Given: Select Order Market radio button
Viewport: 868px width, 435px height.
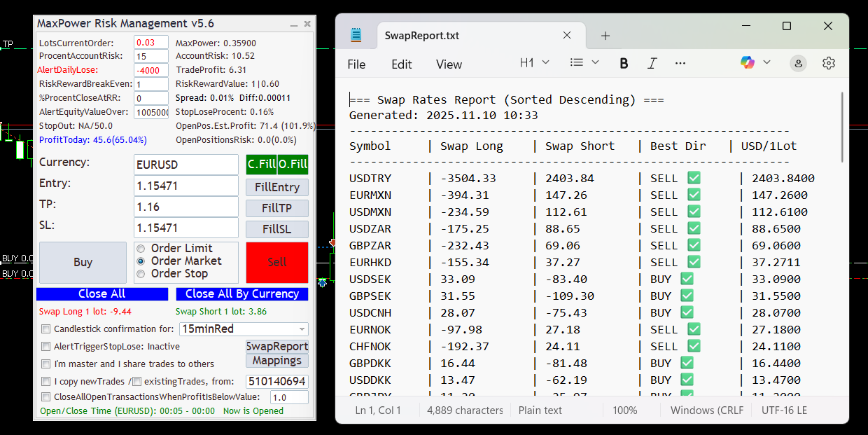Looking at the screenshot, I should pyautogui.click(x=141, y=261).
